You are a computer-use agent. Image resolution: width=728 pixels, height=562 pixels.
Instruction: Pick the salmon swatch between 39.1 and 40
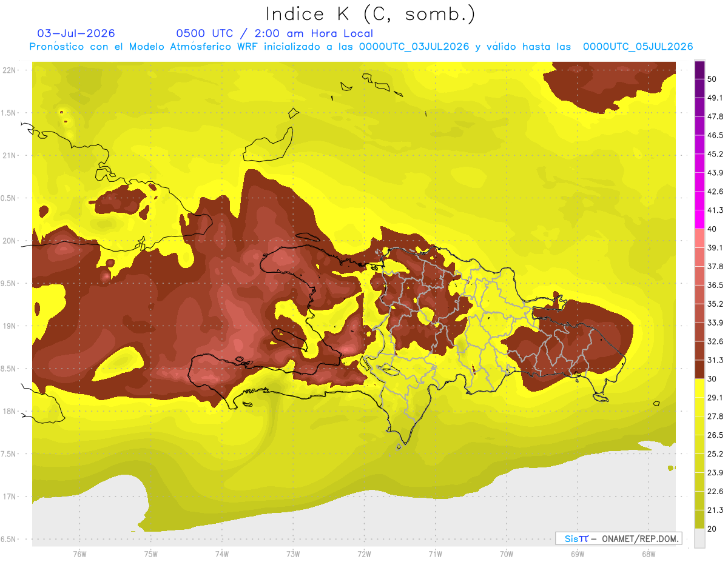pos(700,238)
